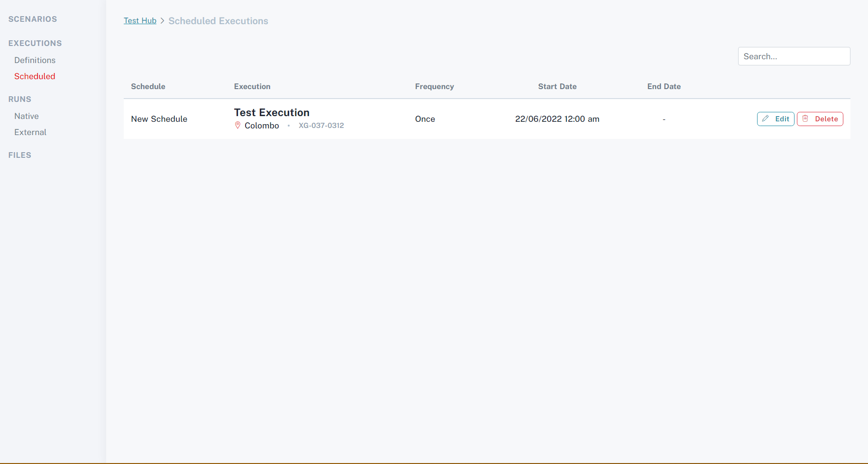Viewport: 868px width, 464px height.
Task: Collapse the RUNS sidebar section
Action: [20, 99]
